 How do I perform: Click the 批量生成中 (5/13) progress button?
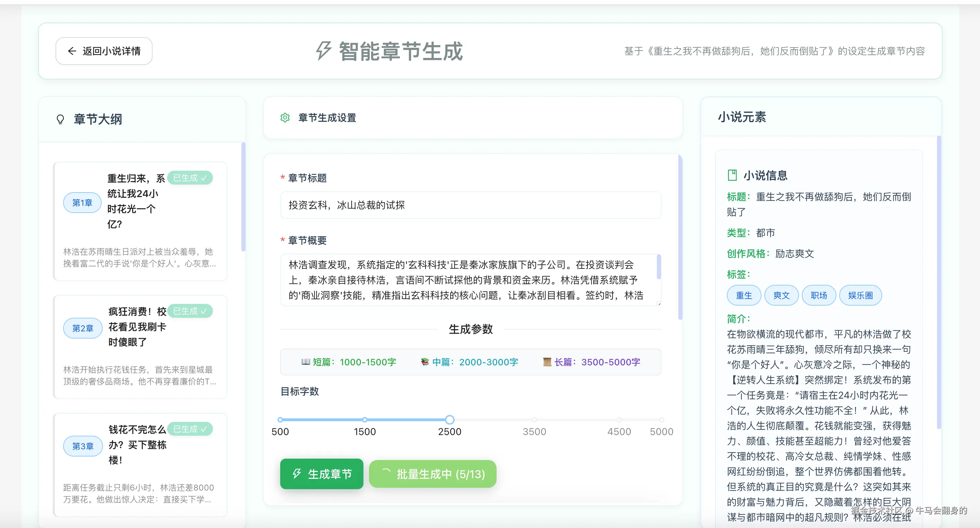[432, 474]
